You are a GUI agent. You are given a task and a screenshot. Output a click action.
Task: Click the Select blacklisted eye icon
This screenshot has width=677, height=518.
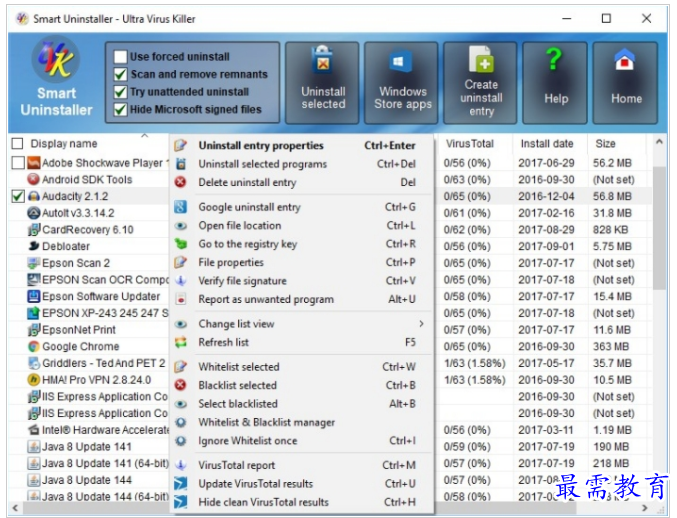click(180, 404)
